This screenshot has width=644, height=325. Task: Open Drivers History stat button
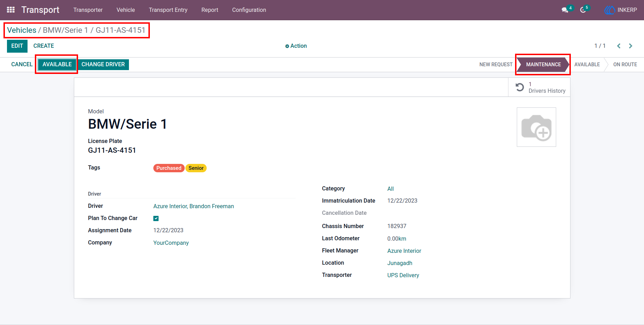click(x=539, y=87)
